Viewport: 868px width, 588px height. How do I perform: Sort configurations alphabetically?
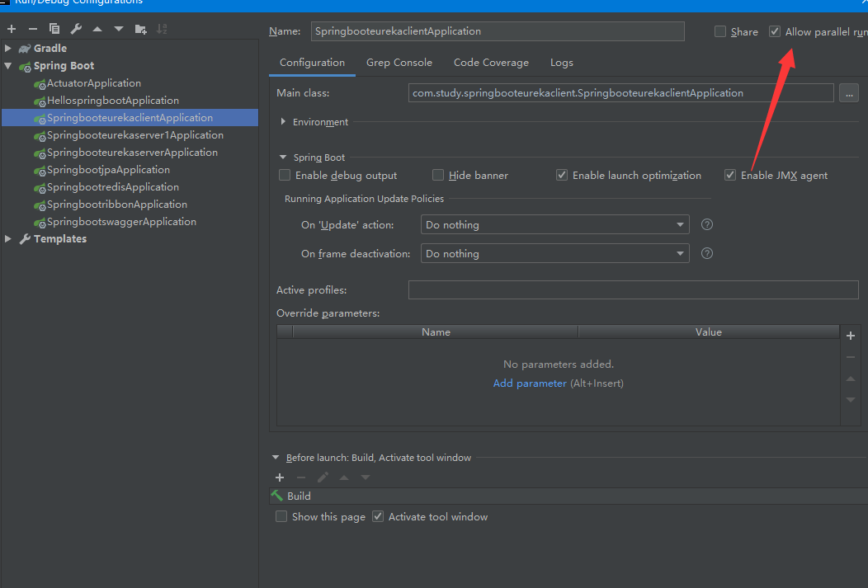[162, 29]
